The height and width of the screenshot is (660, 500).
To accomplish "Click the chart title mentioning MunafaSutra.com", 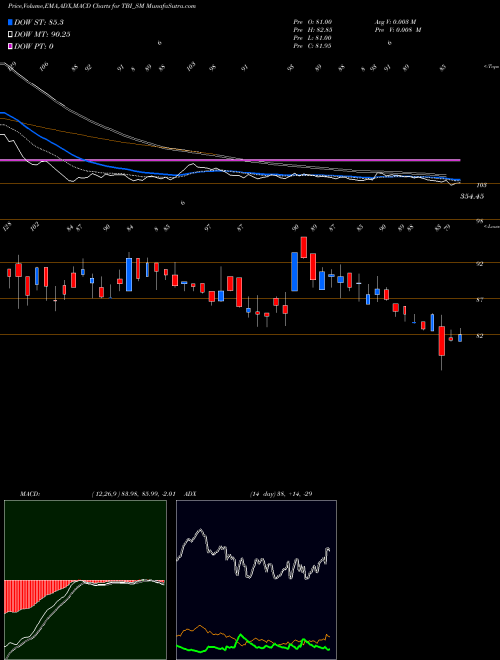I will click(x=101, y=6).
